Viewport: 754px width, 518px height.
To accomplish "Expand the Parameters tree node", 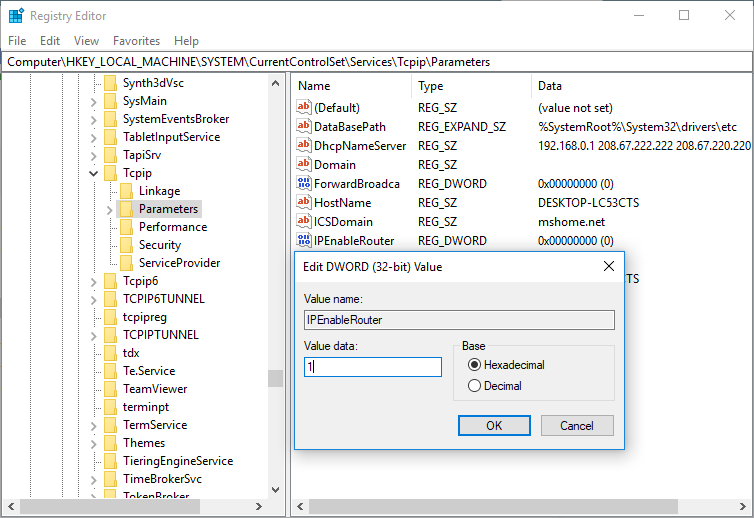I will (109, 209).
